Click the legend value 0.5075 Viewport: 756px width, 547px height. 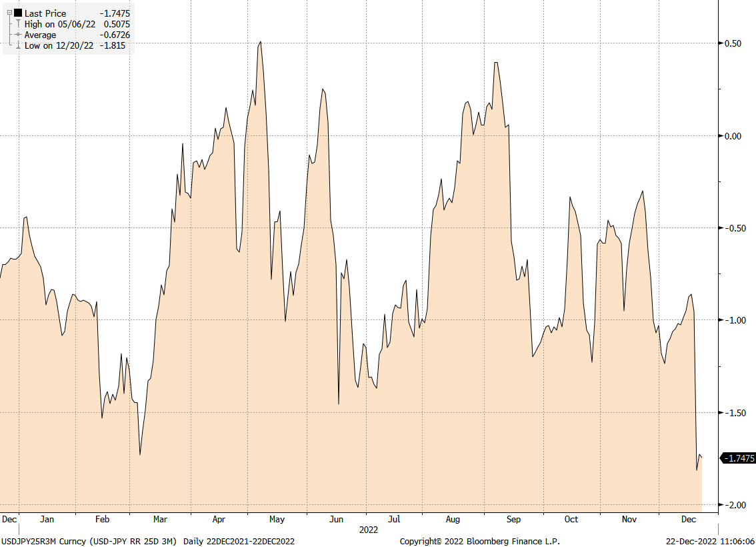tap(117, 24)
